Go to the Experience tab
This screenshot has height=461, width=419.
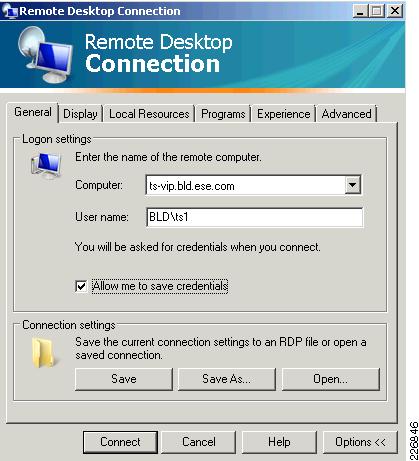(x=283, y=114)
